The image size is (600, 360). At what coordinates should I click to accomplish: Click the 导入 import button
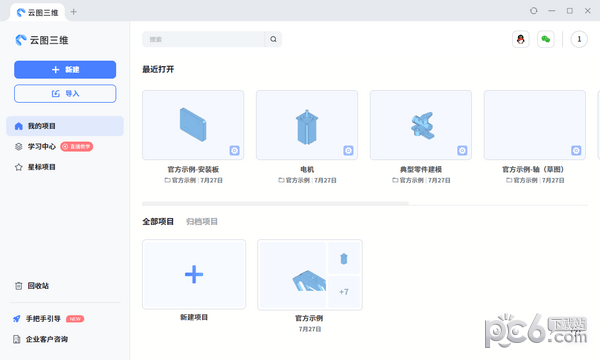(65, 93)
